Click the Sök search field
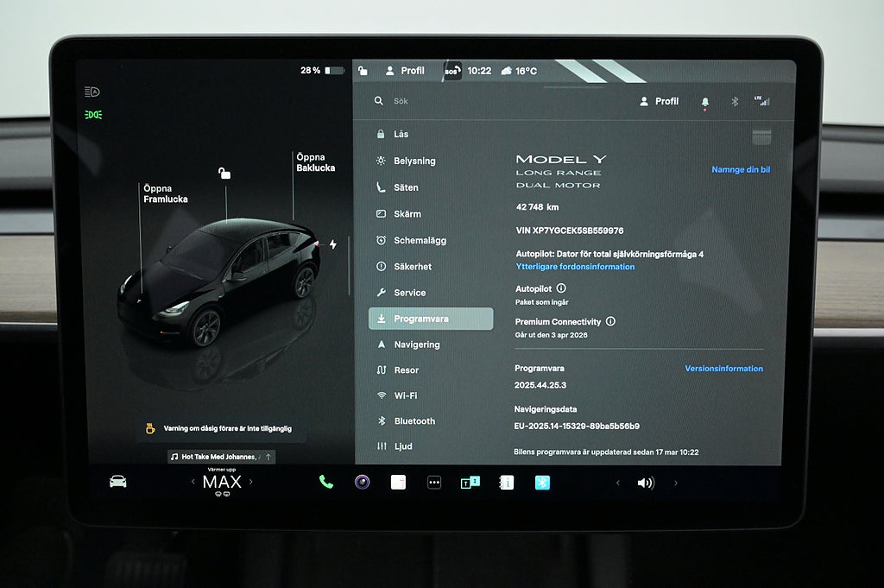884x588 pixels. click(x=449, y=101)
